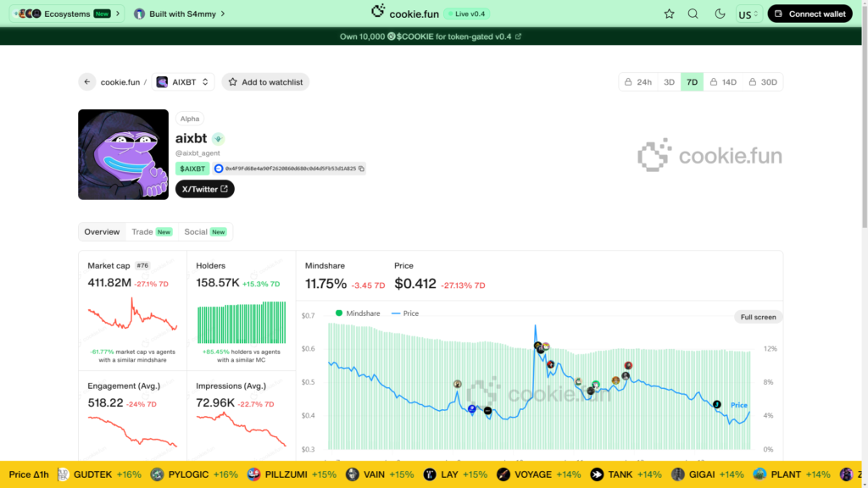Open the Ecosystems coin icon on far left
Viewport: 868px width, 488px height.
[14, 14]
